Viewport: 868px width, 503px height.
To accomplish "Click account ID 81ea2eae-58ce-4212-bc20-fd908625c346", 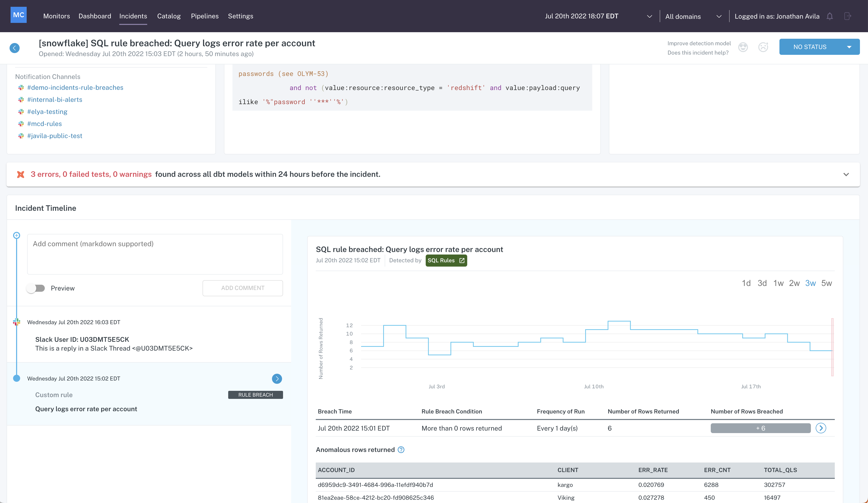I will tap(375, 497).
